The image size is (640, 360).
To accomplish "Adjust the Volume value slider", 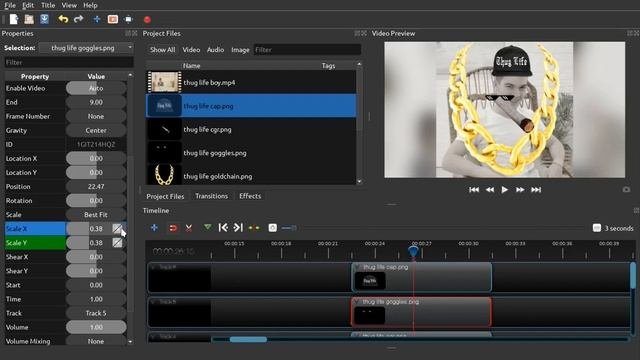I will tap(96, 327).
